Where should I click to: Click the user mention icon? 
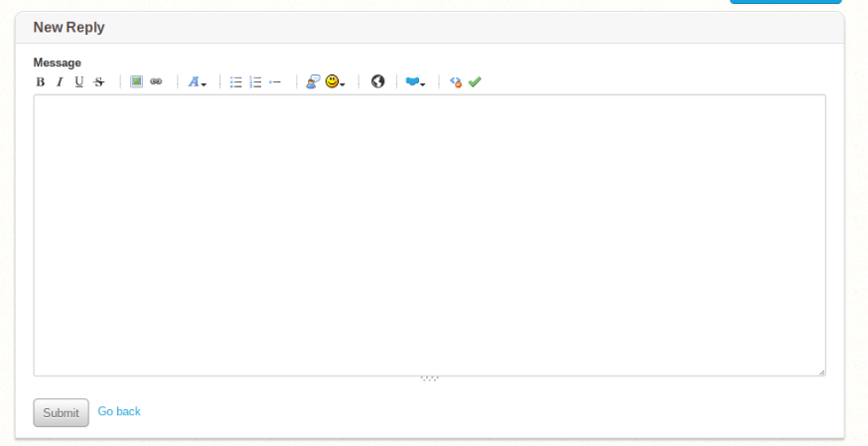[313, 82]
